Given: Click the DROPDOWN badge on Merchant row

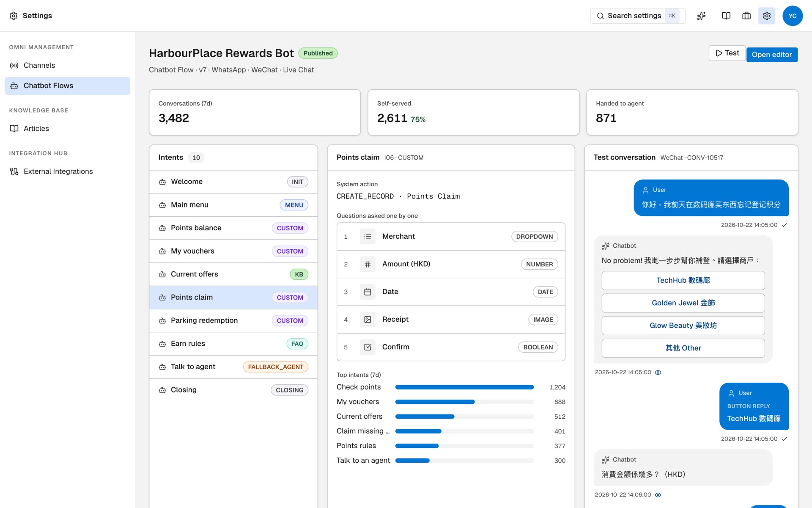Looking at the screenshot, I should 535,237.
